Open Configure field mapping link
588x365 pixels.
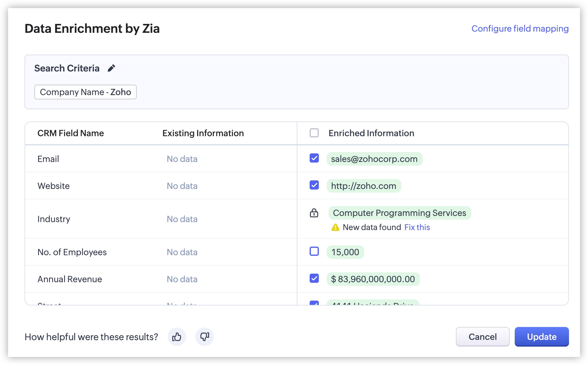tap(520, 29)
